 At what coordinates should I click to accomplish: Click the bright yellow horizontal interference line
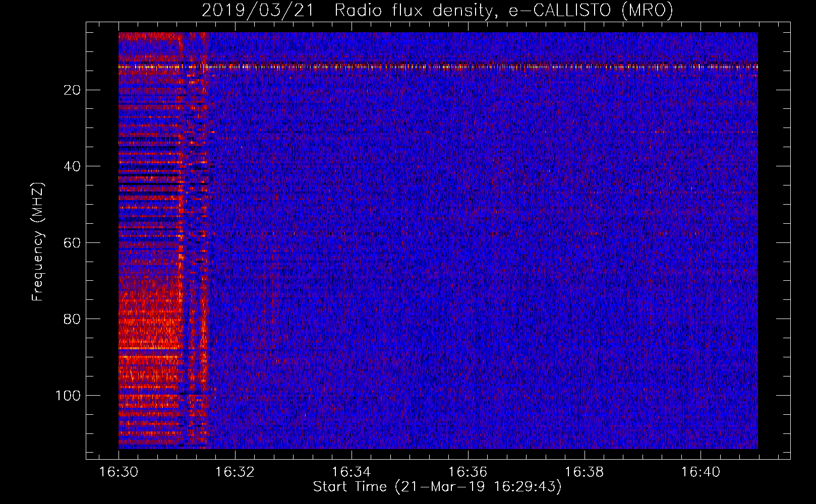coord(438,66)
